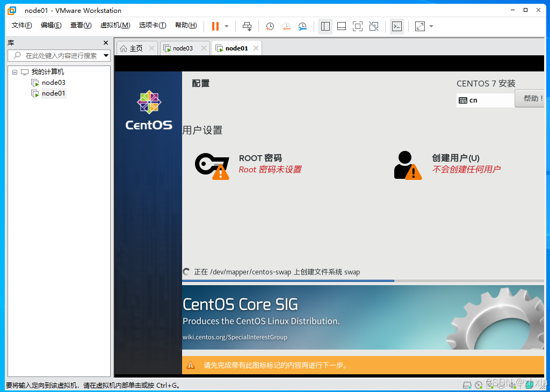
Task: Click the console view icon
Action: click(397, 26)
